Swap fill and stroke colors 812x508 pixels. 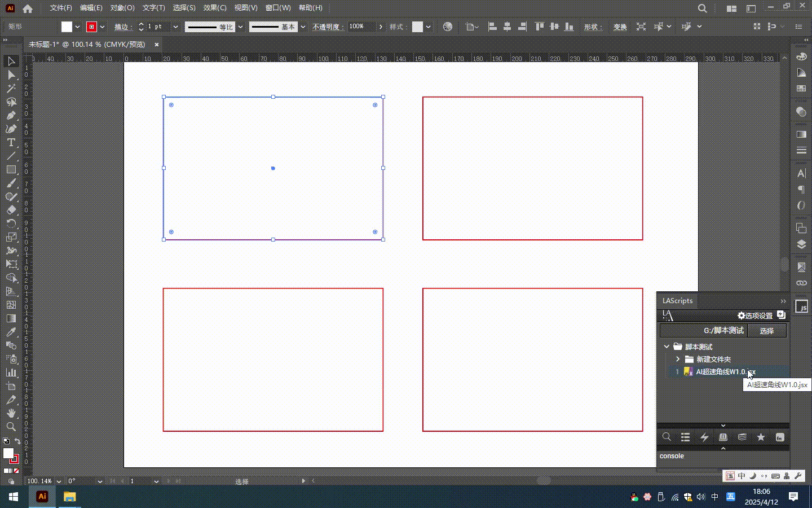click(x=17, y=441)
